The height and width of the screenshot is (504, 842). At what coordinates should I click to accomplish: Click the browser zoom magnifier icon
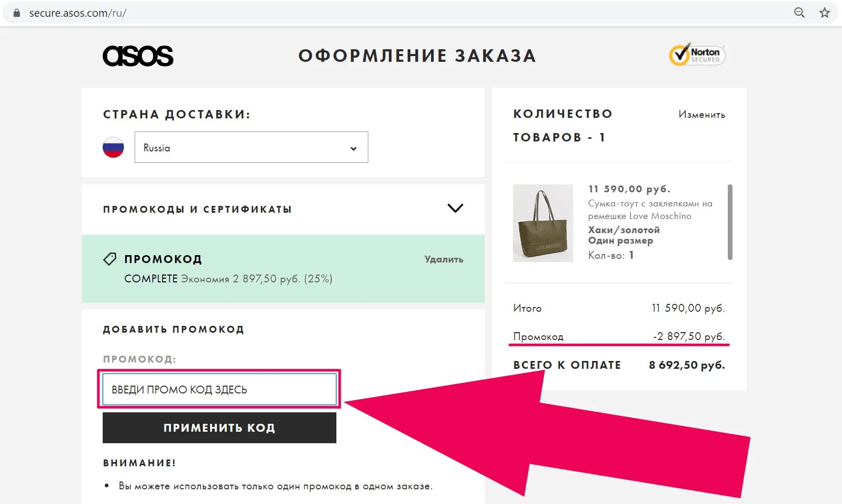click(x=799, y=13)
